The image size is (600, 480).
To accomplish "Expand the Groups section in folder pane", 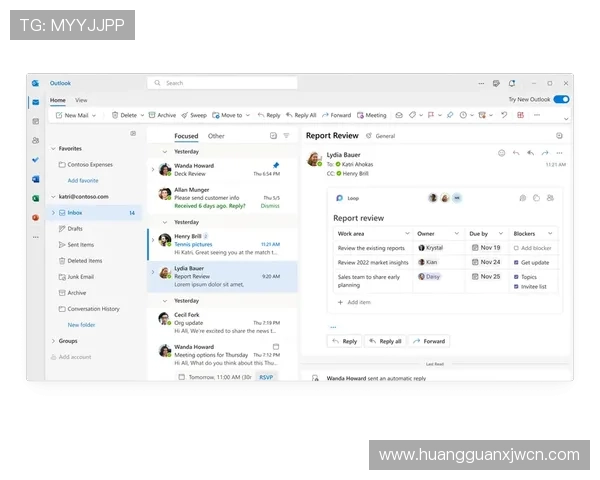I will (51, 341).
